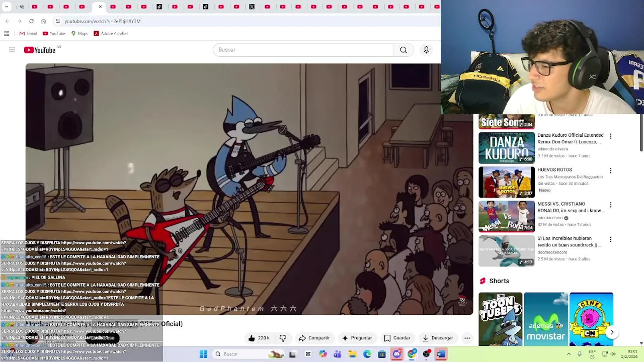The image size is (644, 362).
Task: Switch to the muted audio tab
Action: 22,7
